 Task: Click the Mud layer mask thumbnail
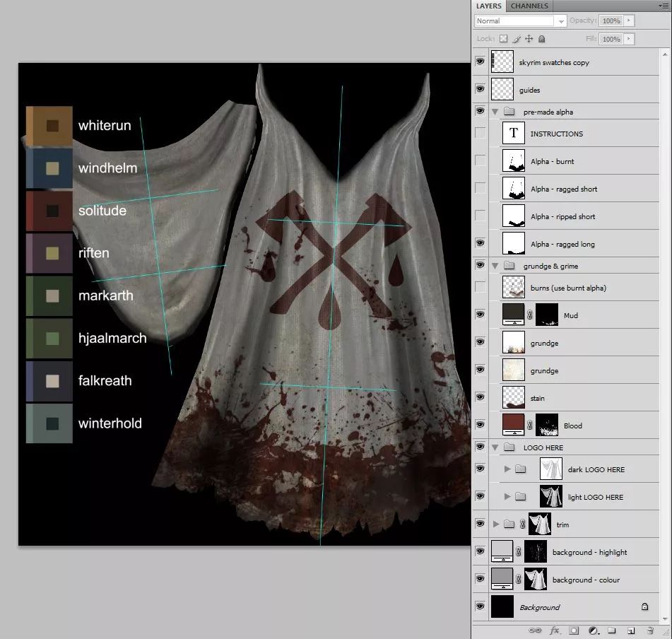(547, 315)
